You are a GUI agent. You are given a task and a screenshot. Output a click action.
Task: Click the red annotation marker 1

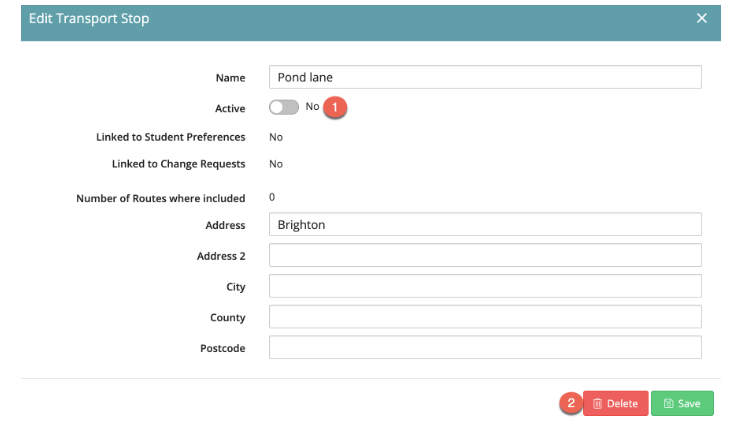pos(337,107)
